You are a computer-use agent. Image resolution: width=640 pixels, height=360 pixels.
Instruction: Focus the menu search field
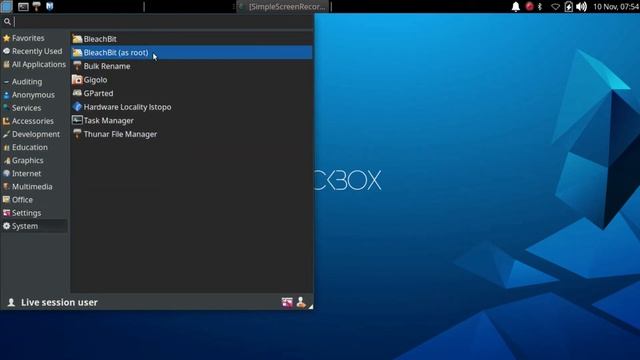click(x=163, y=22)
